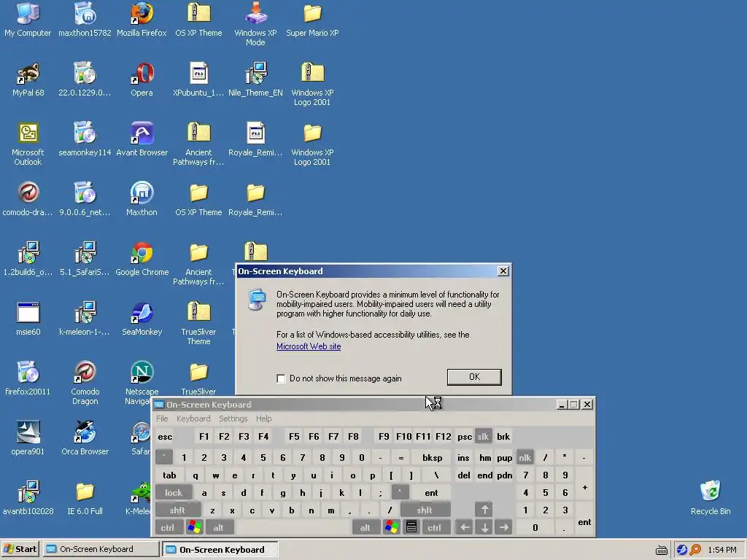Open the Keyboard menu
Viewport: 747px width, 560px height.
click(x=193, y=419)
